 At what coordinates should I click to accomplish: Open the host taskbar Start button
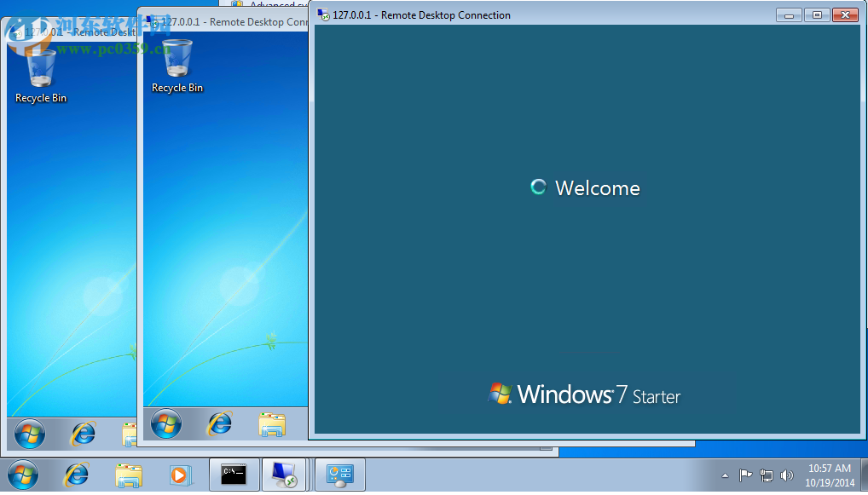tap(23, 475)
